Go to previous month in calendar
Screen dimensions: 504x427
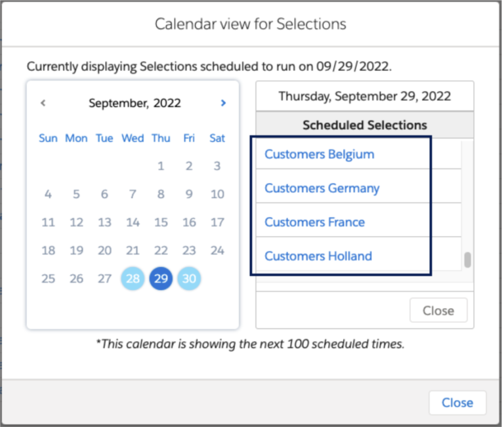[x=43, y=103]
